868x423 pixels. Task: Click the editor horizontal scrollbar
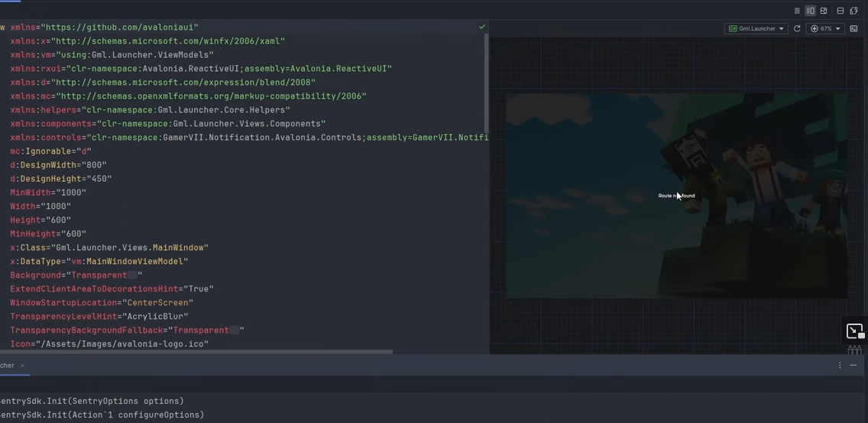tap(196, 352)
